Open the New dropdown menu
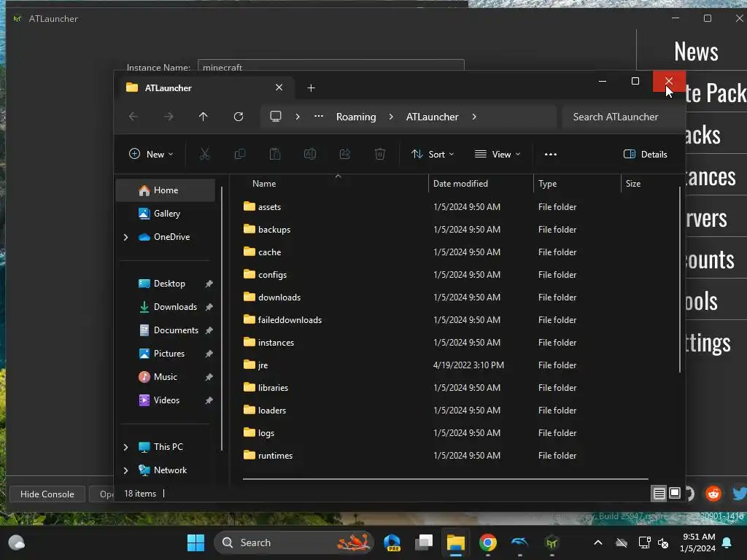747x560 pixels. (x=151, y=155)
